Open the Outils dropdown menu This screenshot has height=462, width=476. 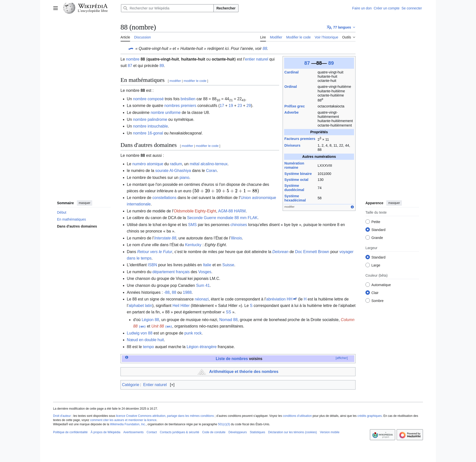tap(349, 37)
